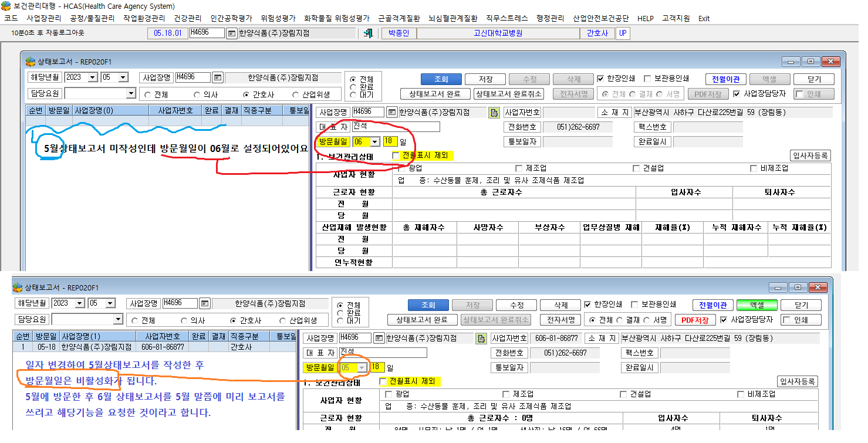The width and height of the screenshot is (868, 443).
Task: Click the UP button in top toolbar
Action: coord(623,33)
